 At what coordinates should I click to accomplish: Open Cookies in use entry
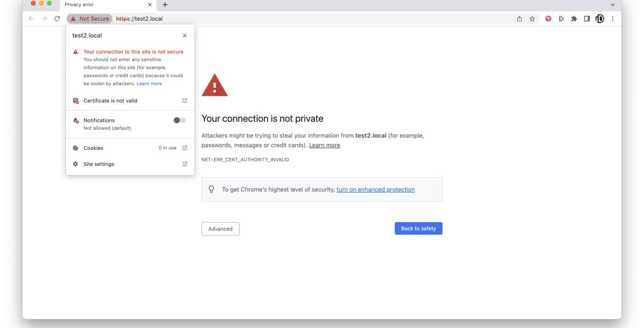click(x=94, y=148)
